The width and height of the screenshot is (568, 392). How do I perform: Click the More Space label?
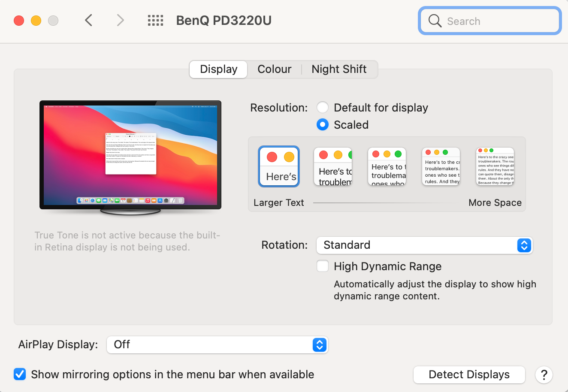495,203
